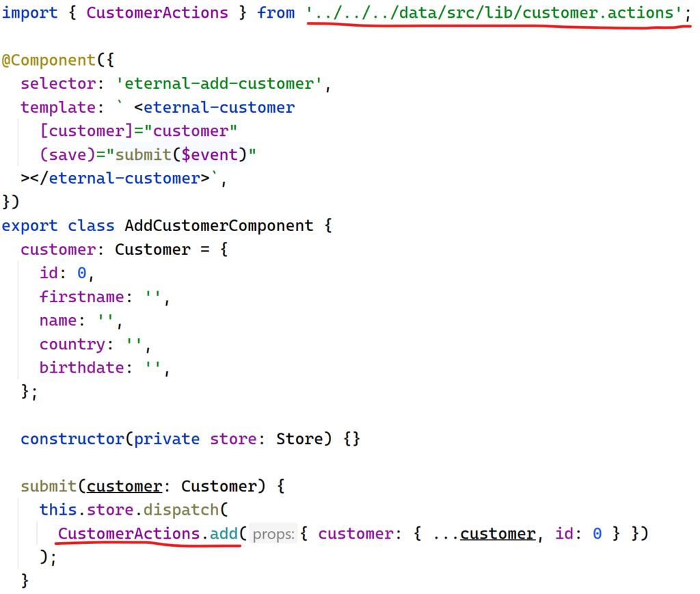The height and width of the screenshot is (594, 700).
Task: Click the 'eternal-add-customer' selector string
Action: pyautogui.click(x=219, y=83)
